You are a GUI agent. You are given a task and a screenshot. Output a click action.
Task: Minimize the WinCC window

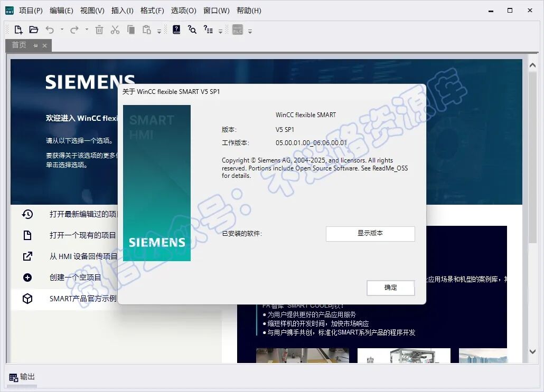pyautogui.click(x=491, y=11)
